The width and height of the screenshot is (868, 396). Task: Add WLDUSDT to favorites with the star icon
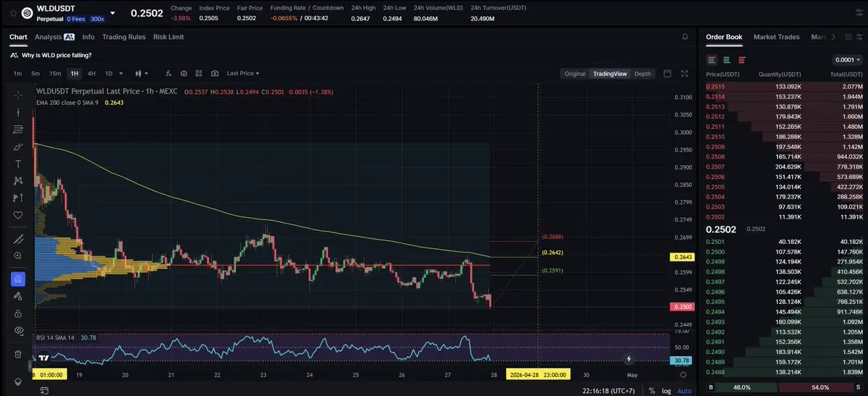tap(13, 13)
